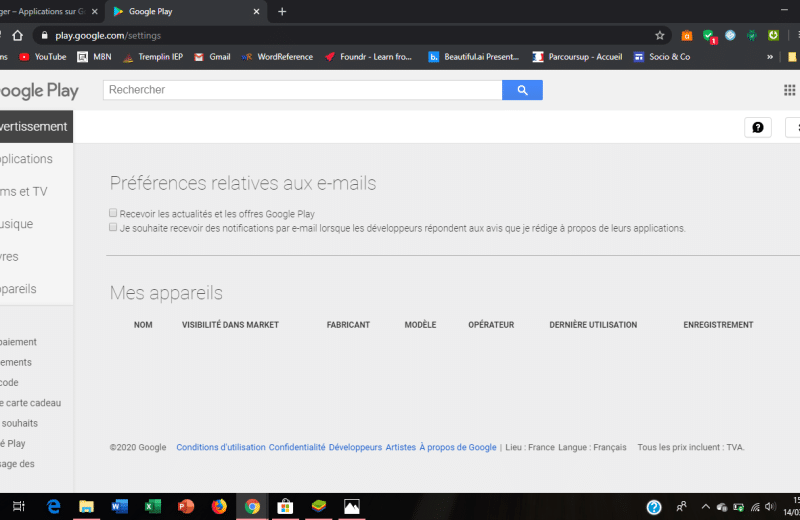
Task: Open Excel from the taskbar
Action: [x=153, y=506]
